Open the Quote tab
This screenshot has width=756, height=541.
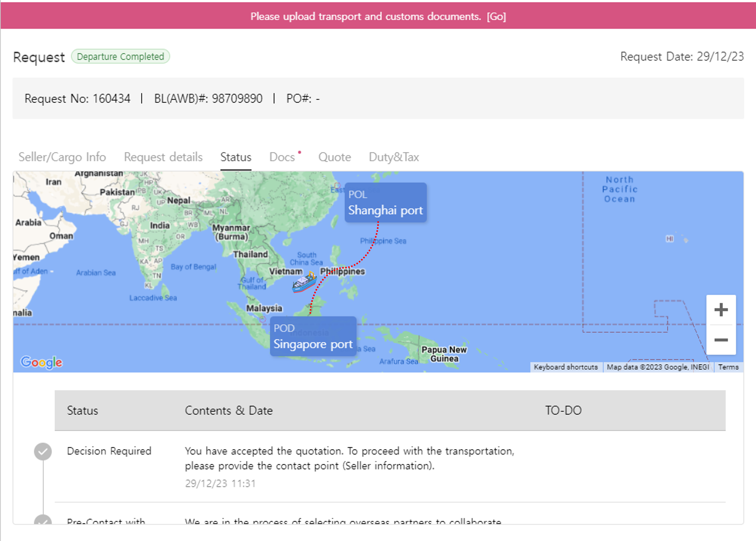(335, 157)
